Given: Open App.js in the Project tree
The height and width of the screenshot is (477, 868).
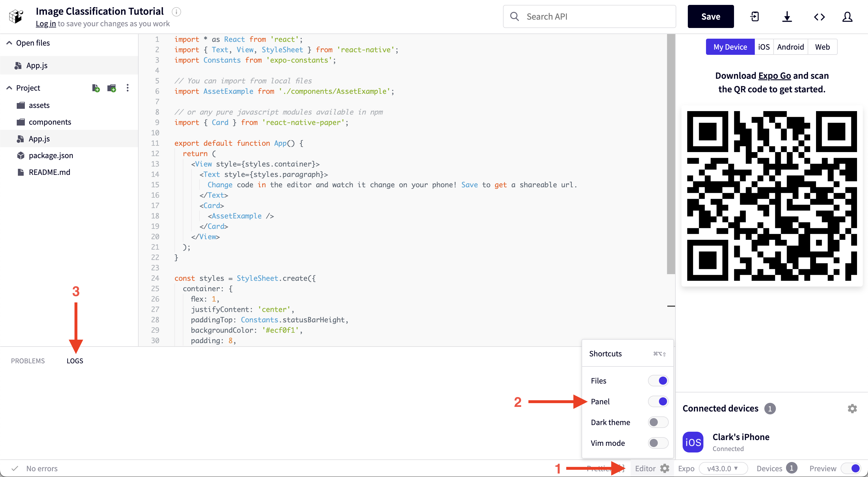Looking at the screenshot, I should (x=69, y=138).
